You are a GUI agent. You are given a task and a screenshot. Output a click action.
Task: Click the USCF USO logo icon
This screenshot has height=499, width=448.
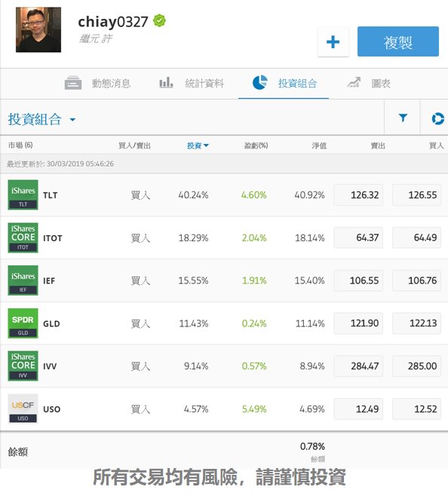pos(23,409)
